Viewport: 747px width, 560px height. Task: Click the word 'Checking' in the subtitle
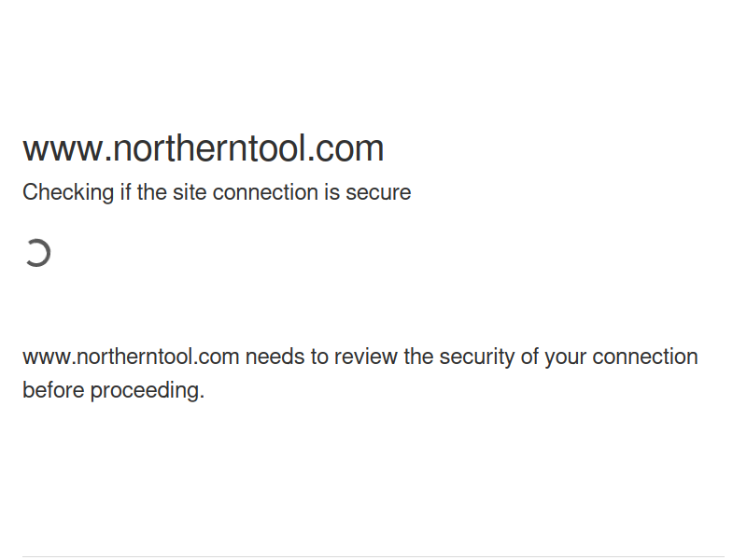pyautogui.click(x=68, y=192)
